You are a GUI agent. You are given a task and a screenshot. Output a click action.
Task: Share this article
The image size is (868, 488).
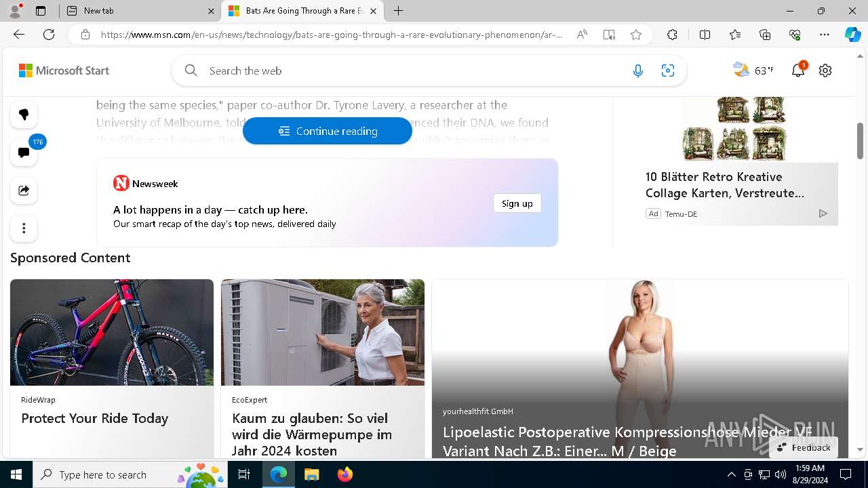tap(24, 190)
